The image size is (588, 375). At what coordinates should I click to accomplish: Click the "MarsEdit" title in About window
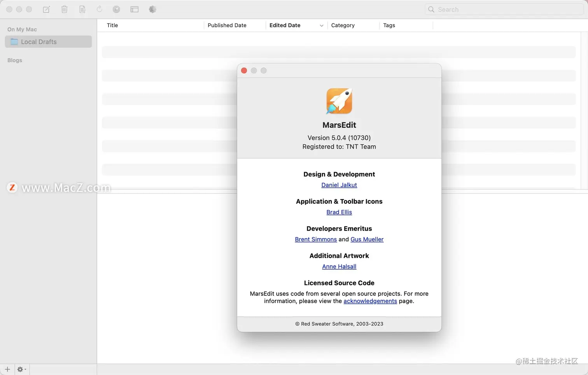[339, 125]
